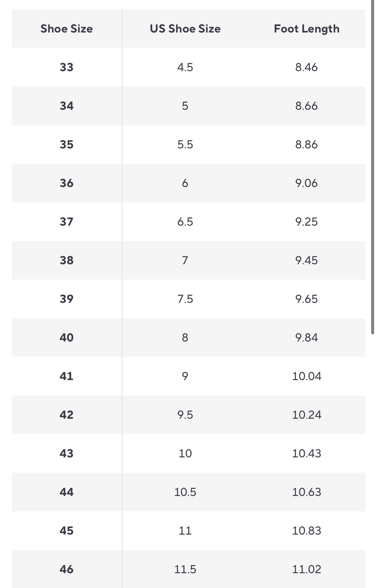Select US shoe size 11.5 cell
The height and width of the screenshot is (588, 377).
(x=185, y=569)
